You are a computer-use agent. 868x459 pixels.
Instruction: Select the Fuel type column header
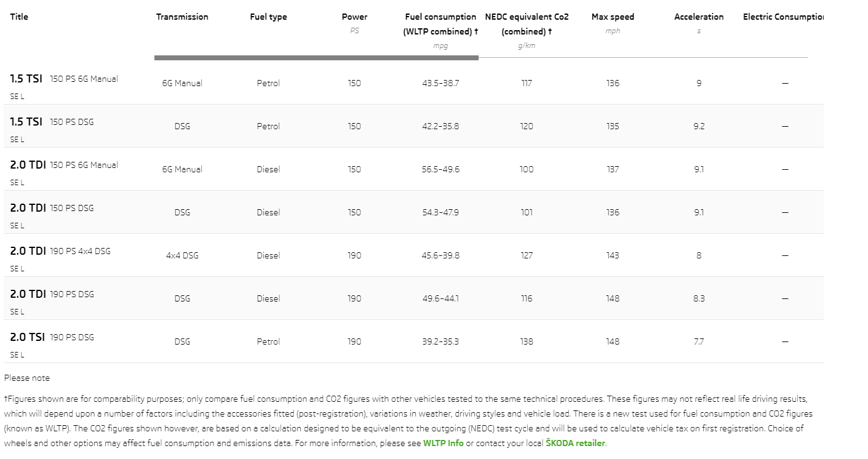[x=268, y=17]
